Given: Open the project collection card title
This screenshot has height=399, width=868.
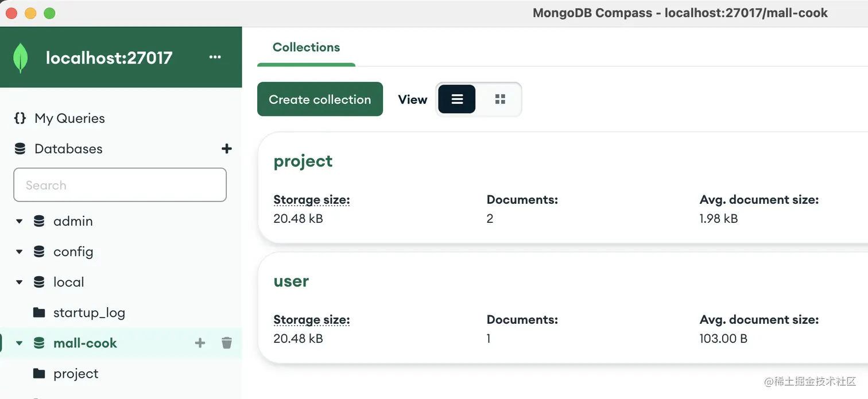Looking at the screenshot, I should 303,161.
